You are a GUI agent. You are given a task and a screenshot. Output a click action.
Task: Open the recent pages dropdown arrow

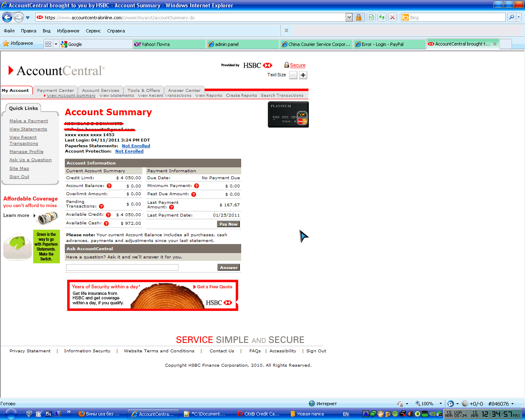point(27,18)
